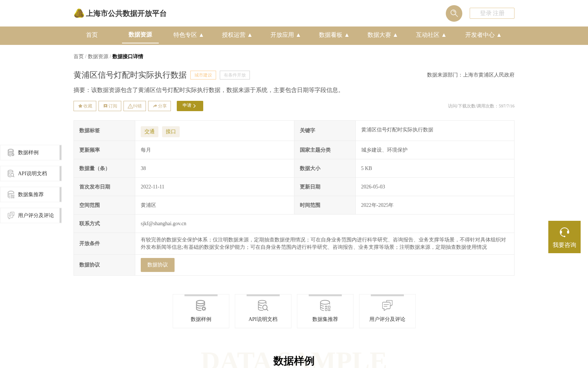Open 数据样例 in left sidebar

pyautogui.click(x=31, y=152)
